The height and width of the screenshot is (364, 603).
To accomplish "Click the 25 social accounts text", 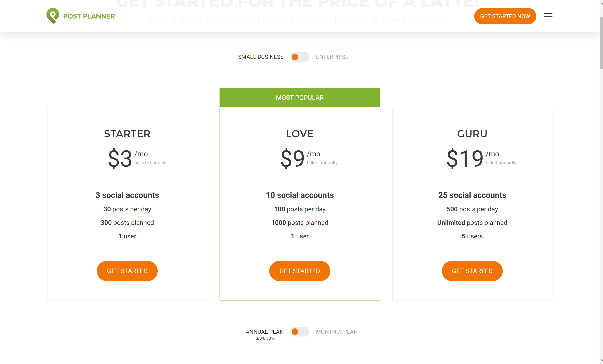I will coord(472,195).
